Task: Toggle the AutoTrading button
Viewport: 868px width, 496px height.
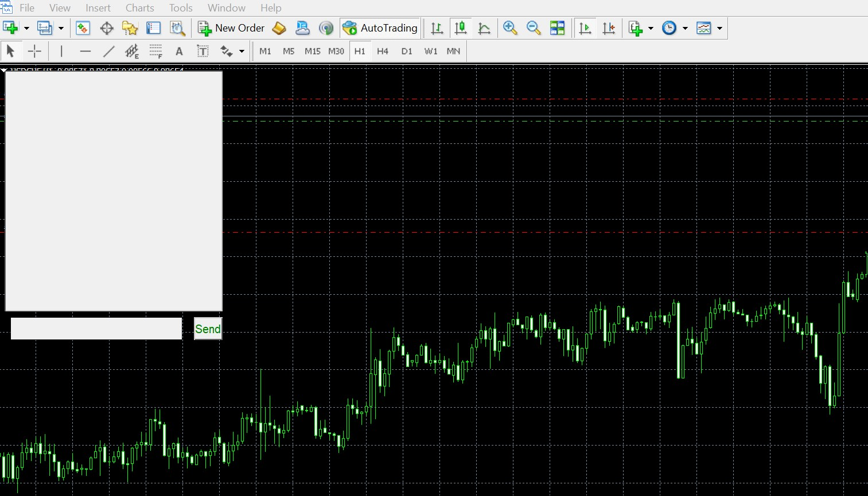Action: 380,28
